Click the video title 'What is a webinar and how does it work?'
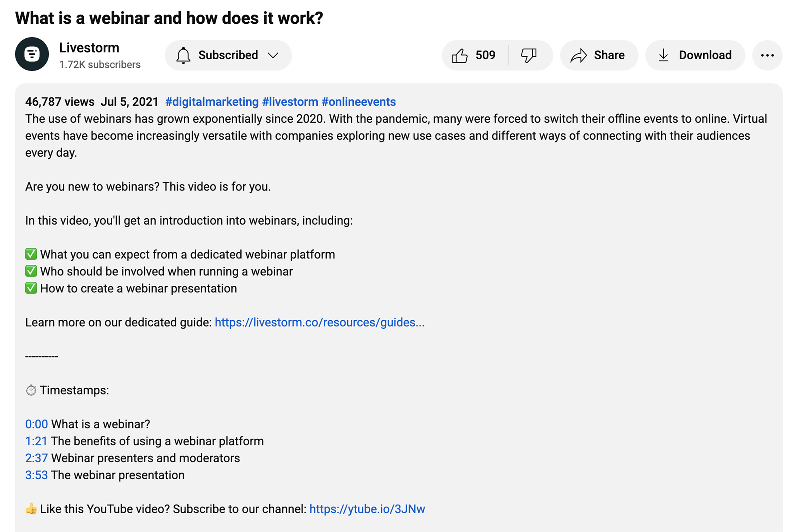 pos(169,18)
